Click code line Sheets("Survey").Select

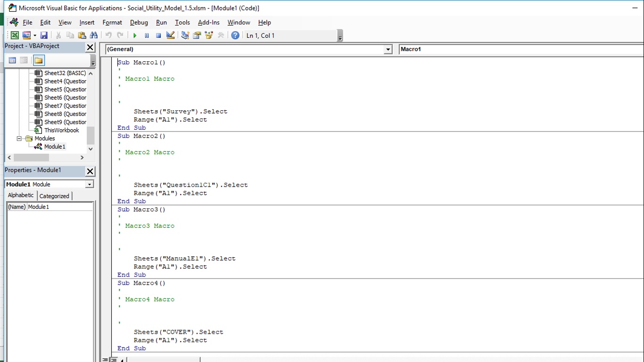[x=181, y=112]
